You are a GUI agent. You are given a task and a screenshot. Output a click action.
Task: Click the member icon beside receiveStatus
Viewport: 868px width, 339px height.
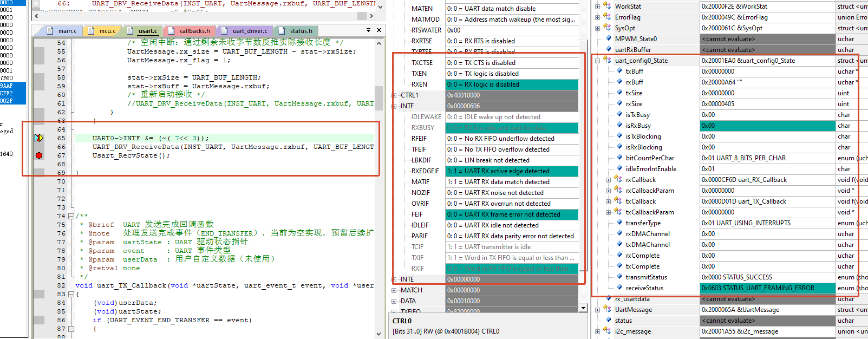pyautogui.click(x=619, y=288)
